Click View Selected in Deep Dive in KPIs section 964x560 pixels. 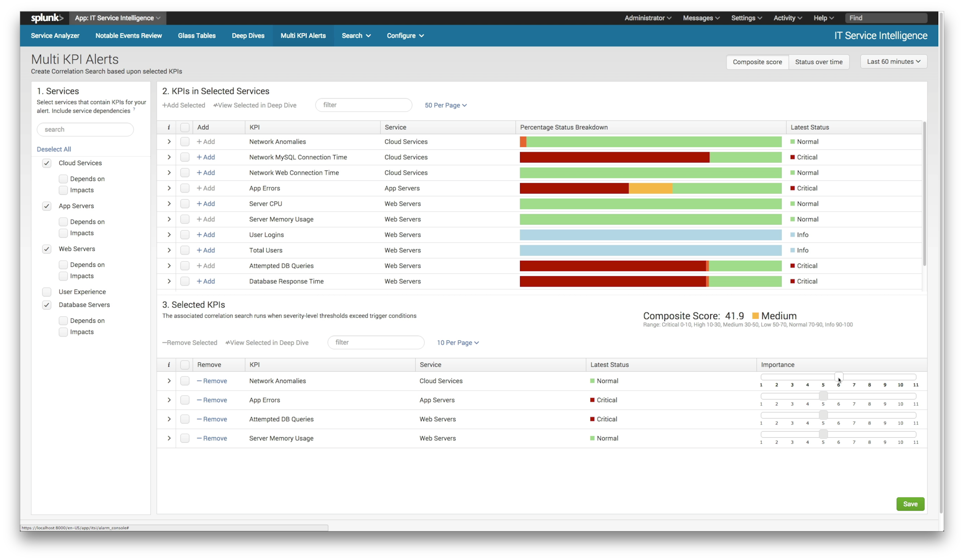(x=255, y=105)
